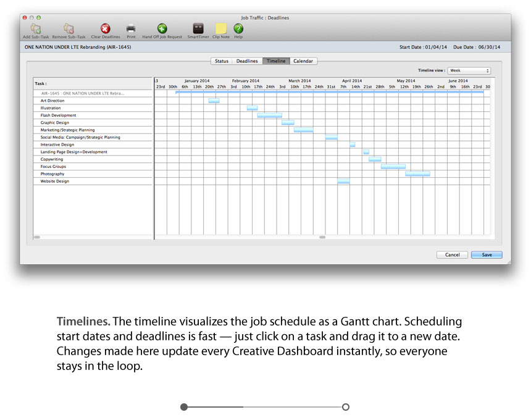This screenshot has width=531, height=420.
Task: Select the Flash Development task row
Action: click(x=93, y=115)
